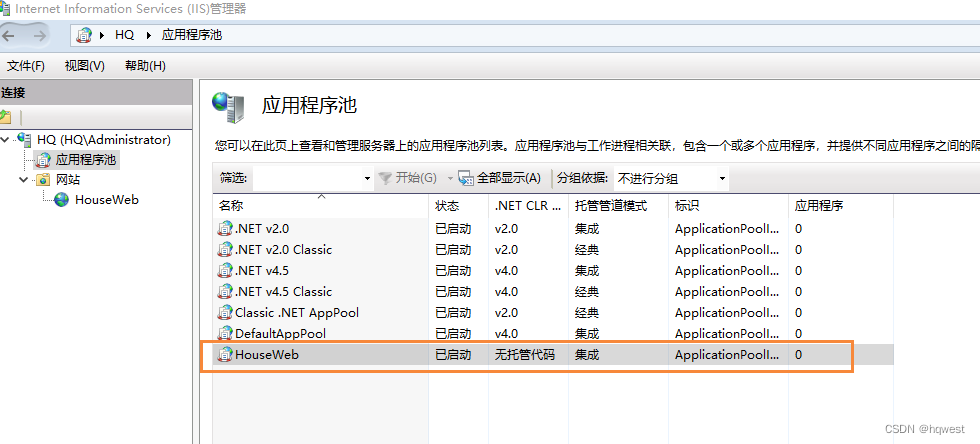Click the arrow before HQ in breadcrumb
This screenshot has height=444, width=980.
click(x=102, y=36)
